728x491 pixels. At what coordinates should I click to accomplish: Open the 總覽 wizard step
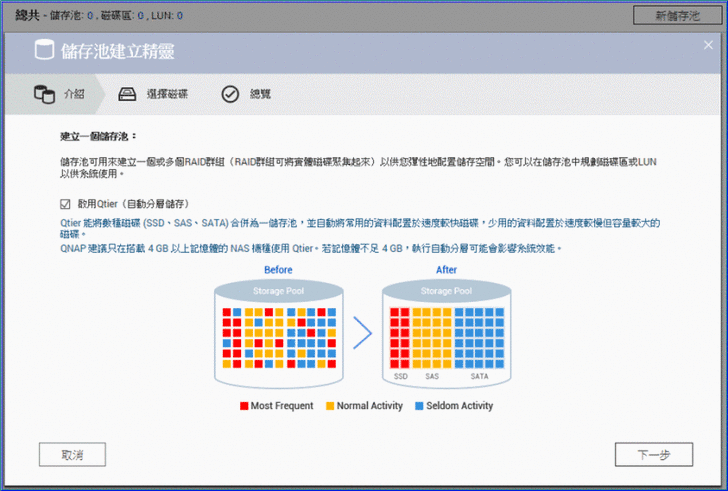click(x=246, y=94)
